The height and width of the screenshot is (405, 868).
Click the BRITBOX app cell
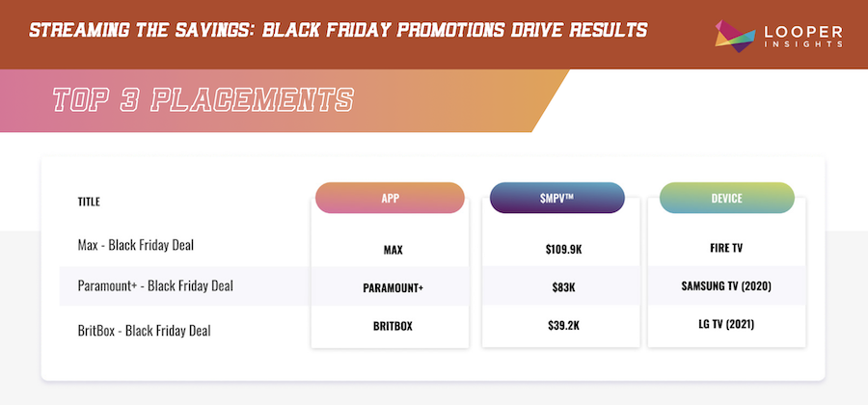click(391, 326)
